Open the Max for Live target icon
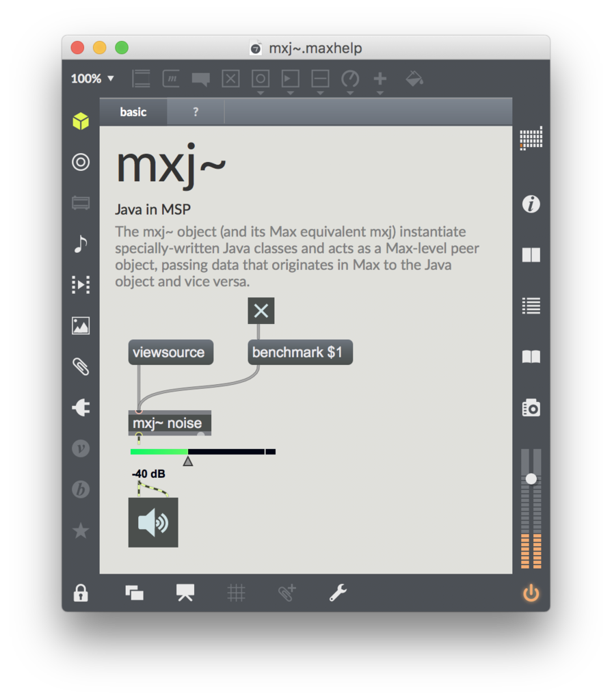Image resolution: width=612 pixels, height=700 pixels. click(81, 162)
